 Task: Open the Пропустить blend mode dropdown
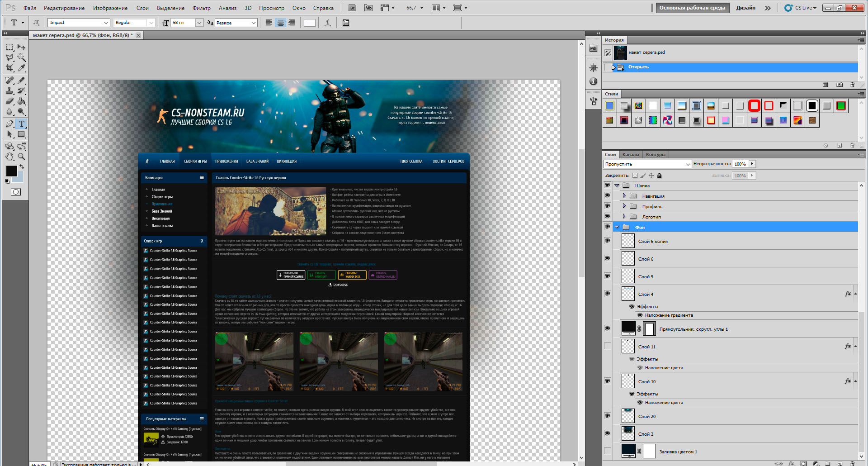tap(688, 164)
